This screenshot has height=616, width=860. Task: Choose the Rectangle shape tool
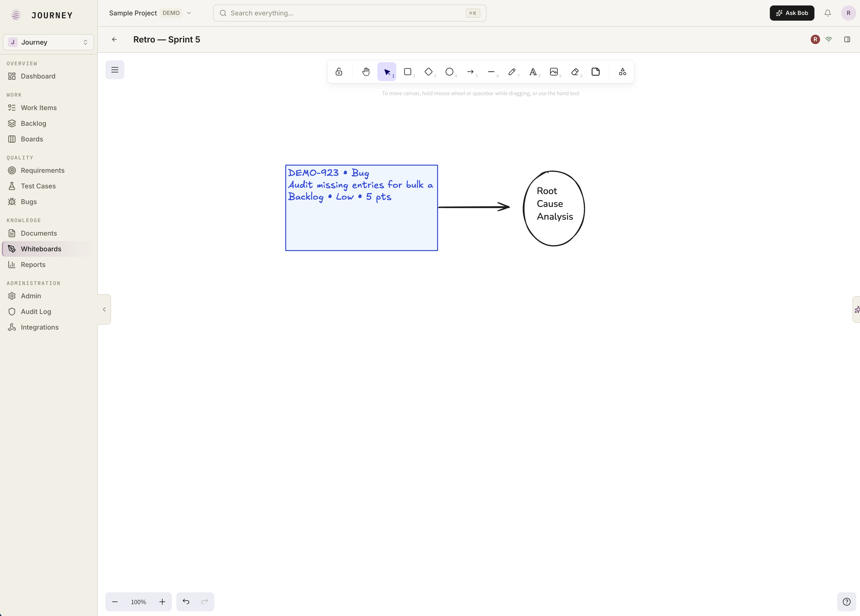point(408,72)
